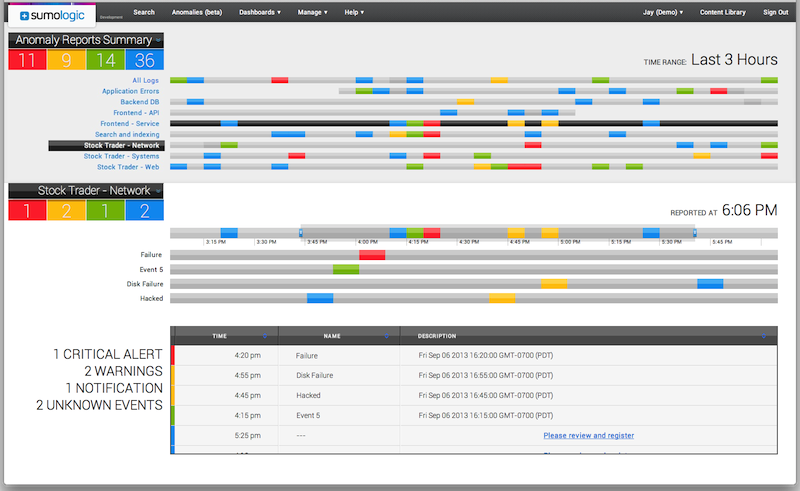This screenshot has height=491, width=800.
Task: Select the red 1 tile under Stock Trader - Network
Action: (x=27, y=210)
